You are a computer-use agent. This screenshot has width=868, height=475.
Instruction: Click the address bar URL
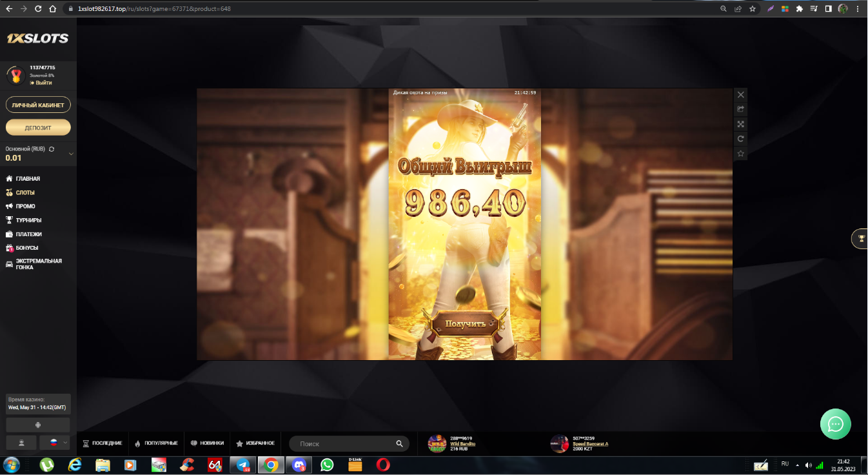tap(154, 9)
